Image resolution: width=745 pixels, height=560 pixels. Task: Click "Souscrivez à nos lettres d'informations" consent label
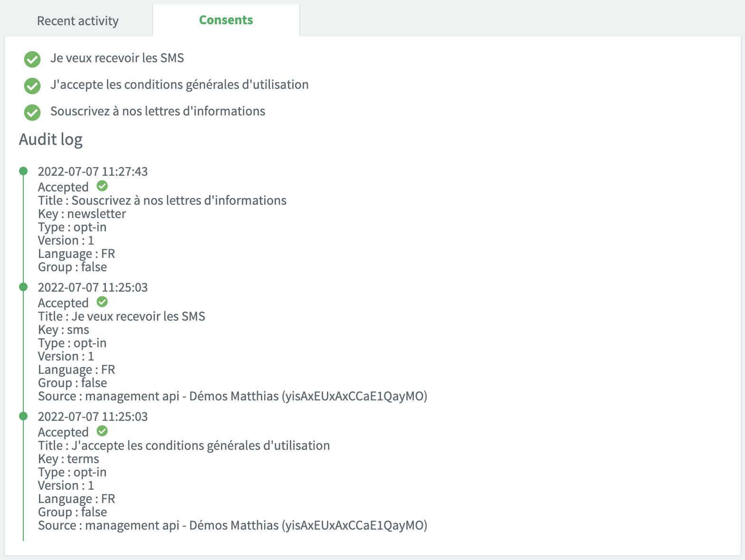coord(158,111)
